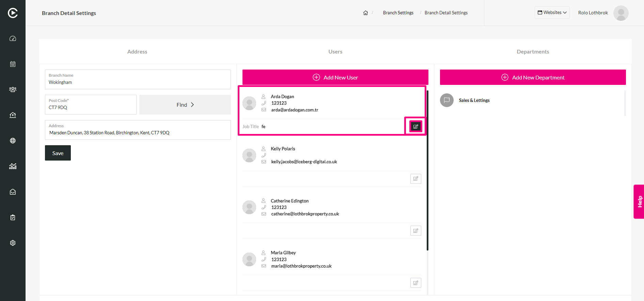Open the analytics chart sidebar icon
The width and height of the screenshot is (644, 301).
pyautogui.click(x=13, y=166)
